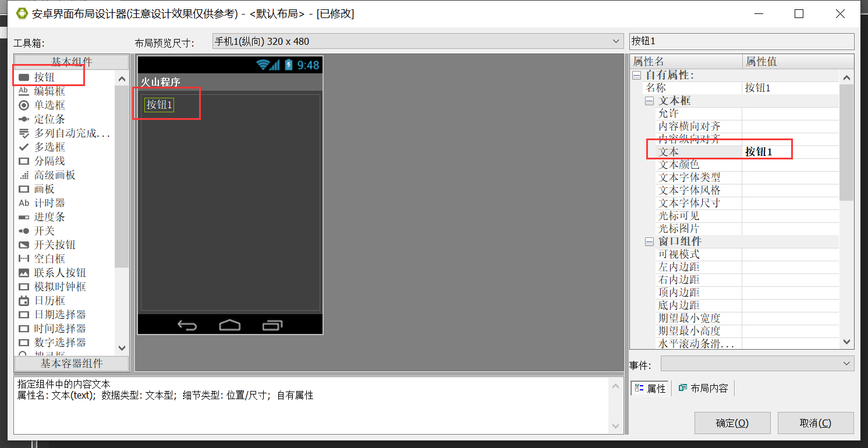Open the 事件 dropdown
This screenshot has width=868, height=448.
757,364
